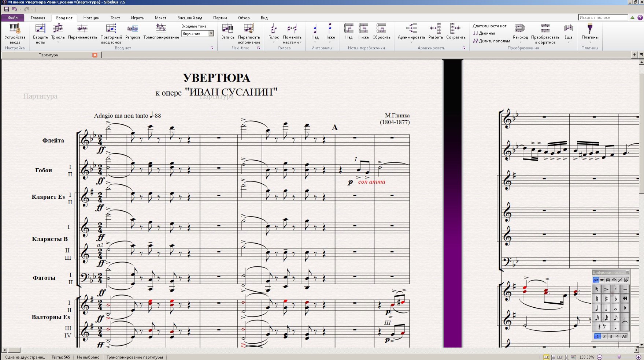Screen dimensions: 644x360
Task: Choose the sharp accidental on the keypad
Action: tap(606, 299)
